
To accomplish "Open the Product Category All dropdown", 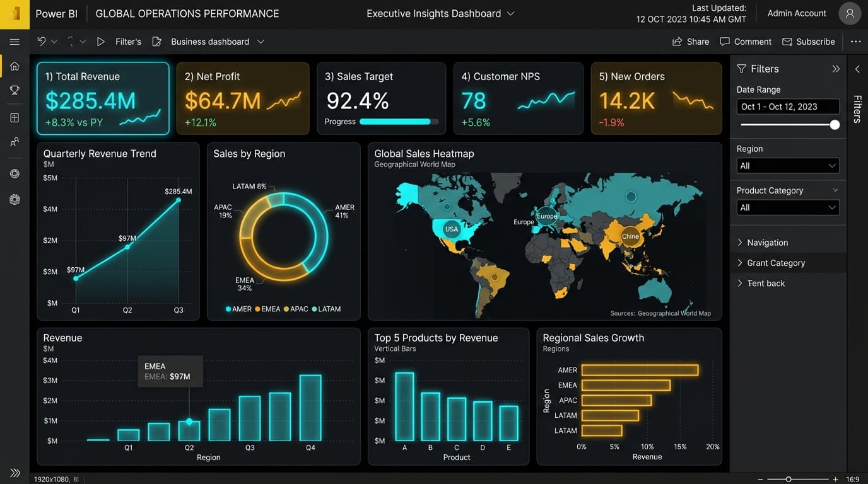I will click(788, 207).
